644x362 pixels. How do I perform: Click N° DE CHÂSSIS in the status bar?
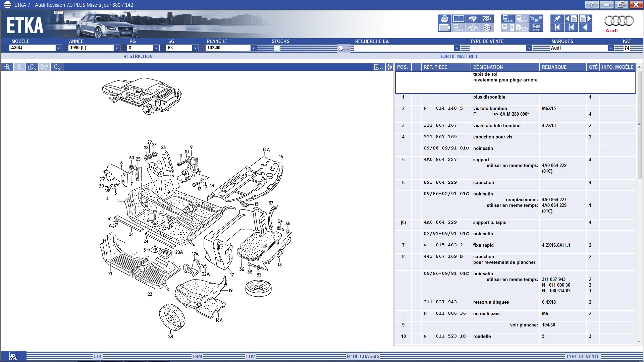tap(363, 356)
